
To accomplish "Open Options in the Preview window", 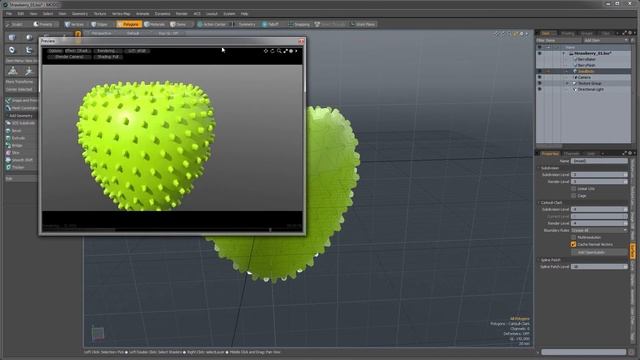I will [55, 51].
